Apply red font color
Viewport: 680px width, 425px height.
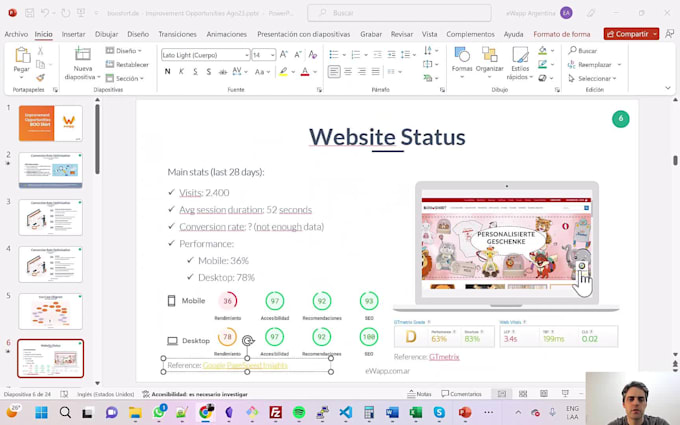click(305, 72)
